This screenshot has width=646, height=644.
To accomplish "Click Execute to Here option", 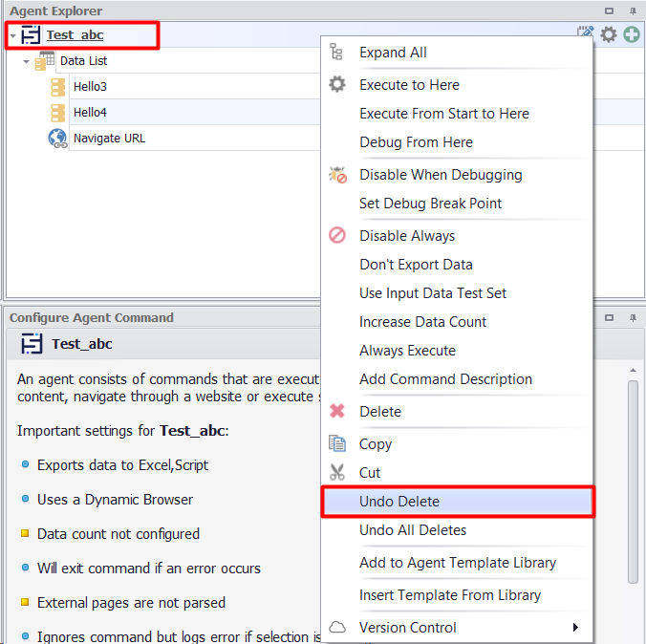I will click(409, 85).
